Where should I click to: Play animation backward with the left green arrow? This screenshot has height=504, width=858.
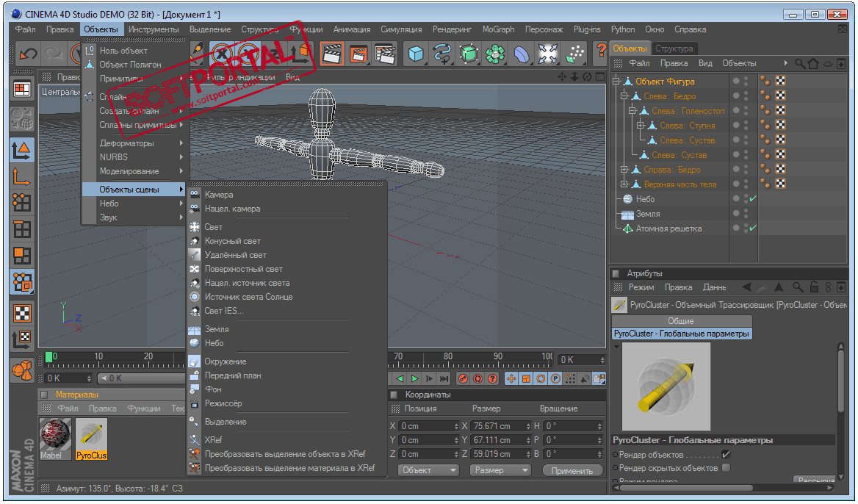click(400, 378)
